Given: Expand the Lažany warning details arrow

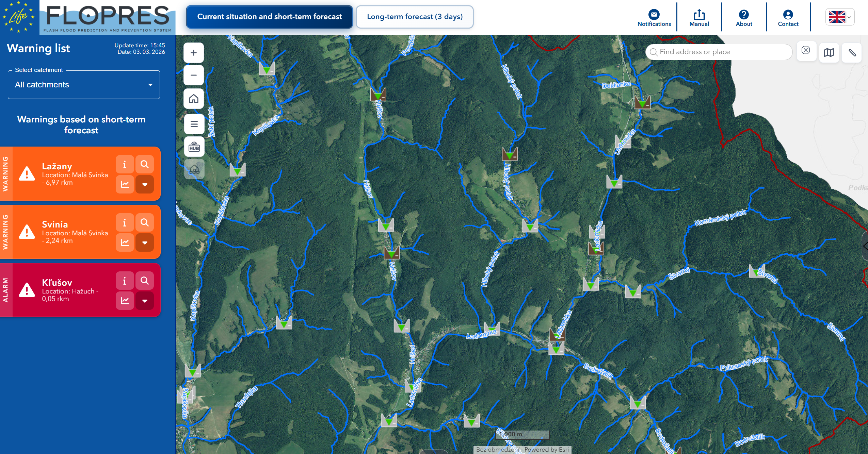Looking at the screenshot, I should 145,185.
